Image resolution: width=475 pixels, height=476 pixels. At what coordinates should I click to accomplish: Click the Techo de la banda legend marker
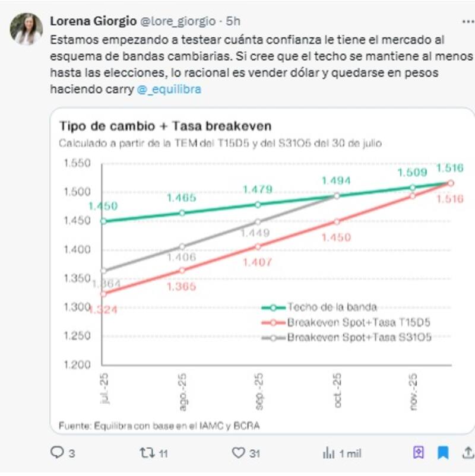tap(274, 307)
